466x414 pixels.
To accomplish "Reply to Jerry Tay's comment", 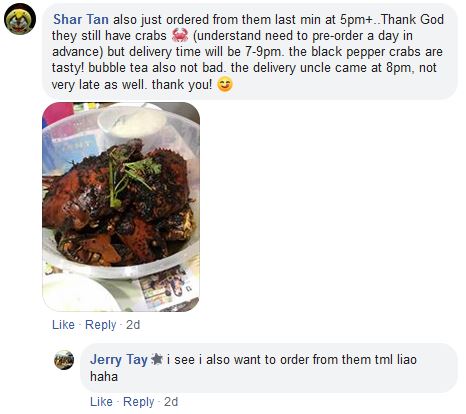I will tap(139, 402).
